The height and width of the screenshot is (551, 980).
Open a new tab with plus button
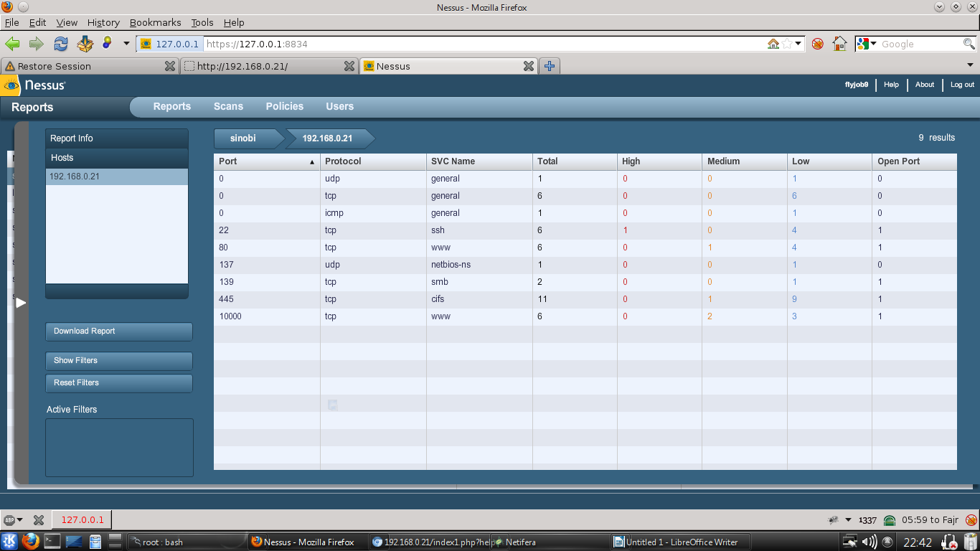[550, 66]
